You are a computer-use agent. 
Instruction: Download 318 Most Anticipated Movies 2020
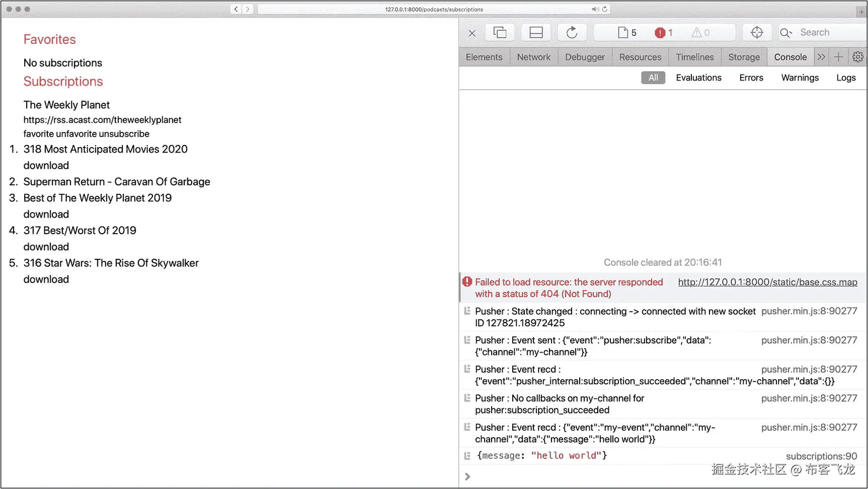tap(46, 166)
